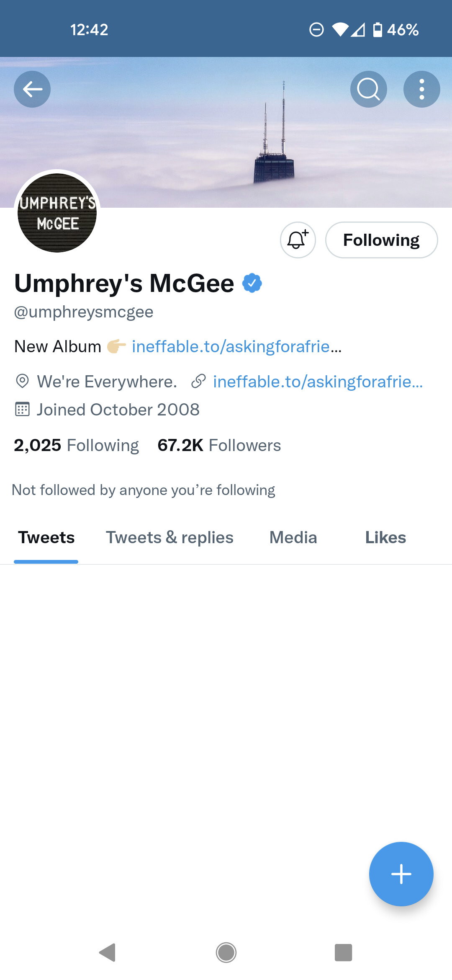This screenshot has width=452, height=980.
Task: Tap the blue verified badge
Action: pyautogui.click(x=252, y=283)
